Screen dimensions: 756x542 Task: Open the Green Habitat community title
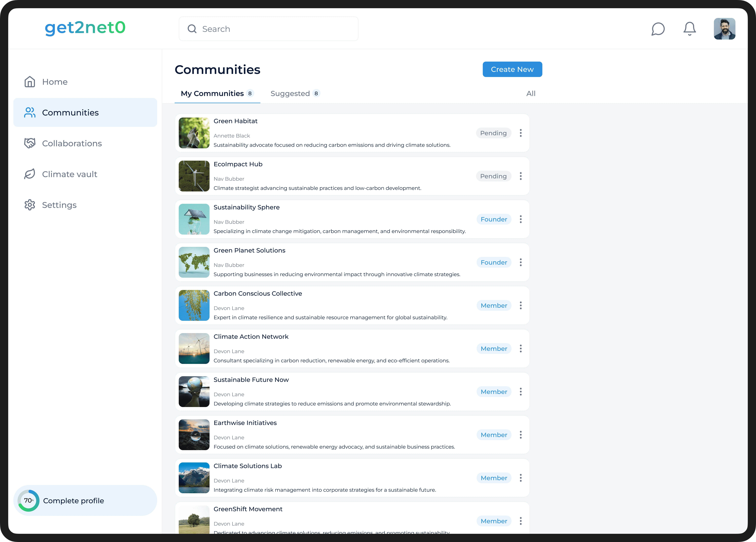[x=235, y=121]
